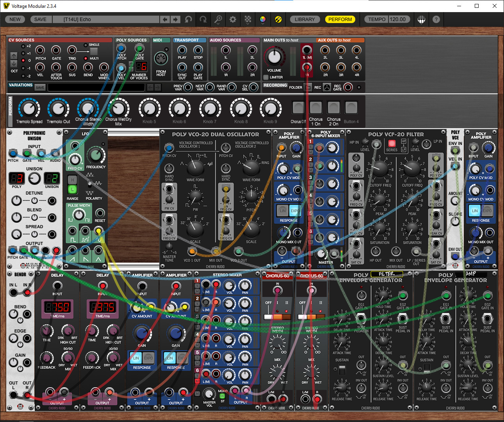Screen dimensions: 504x422
Task: Click the HP IN jack on Poly VCF-20
Action: point(376,145)
